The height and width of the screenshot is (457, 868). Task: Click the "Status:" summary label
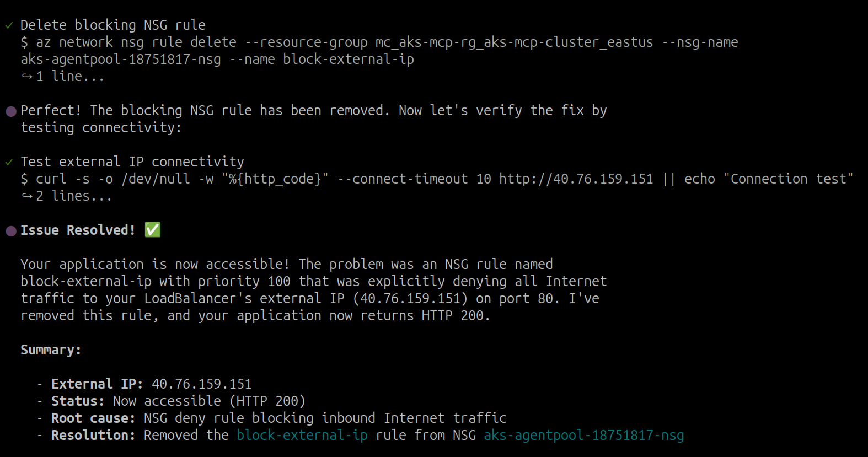coord(78,401)
